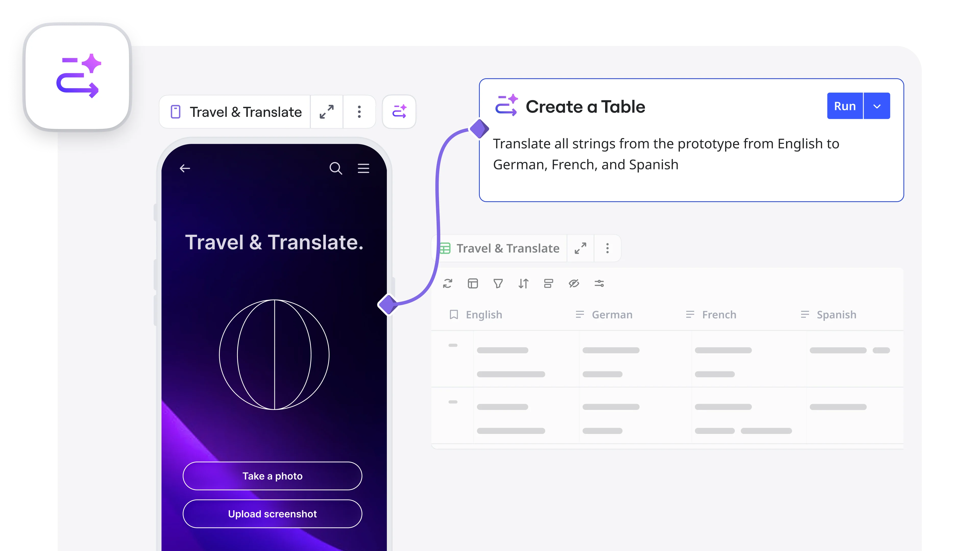980x551 pixels.
Task: Open the dropdown arrow next to Run
Action: [877, 106]
